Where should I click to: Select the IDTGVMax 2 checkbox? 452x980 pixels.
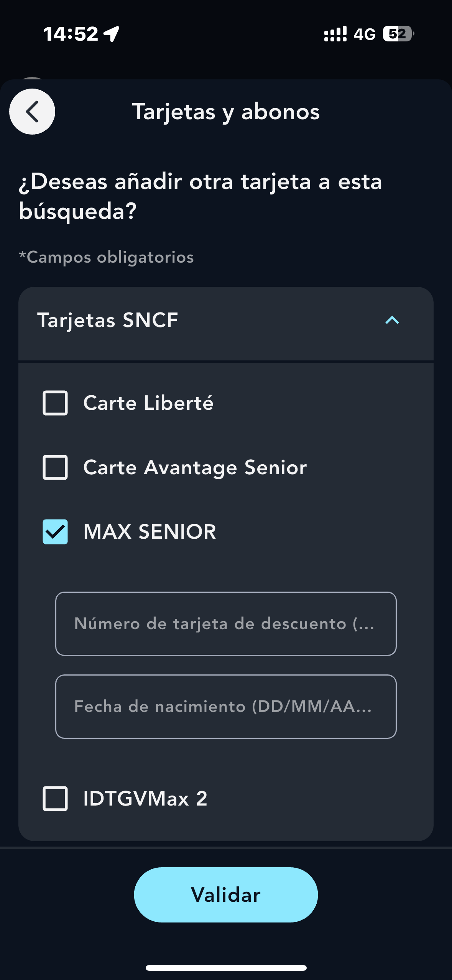click(x=55, y=799)
